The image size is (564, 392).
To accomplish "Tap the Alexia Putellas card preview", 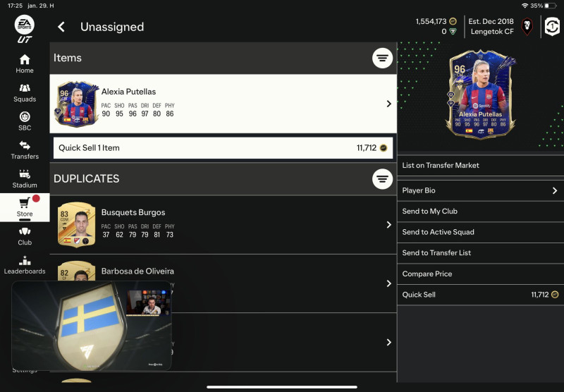I will (481, 95).
